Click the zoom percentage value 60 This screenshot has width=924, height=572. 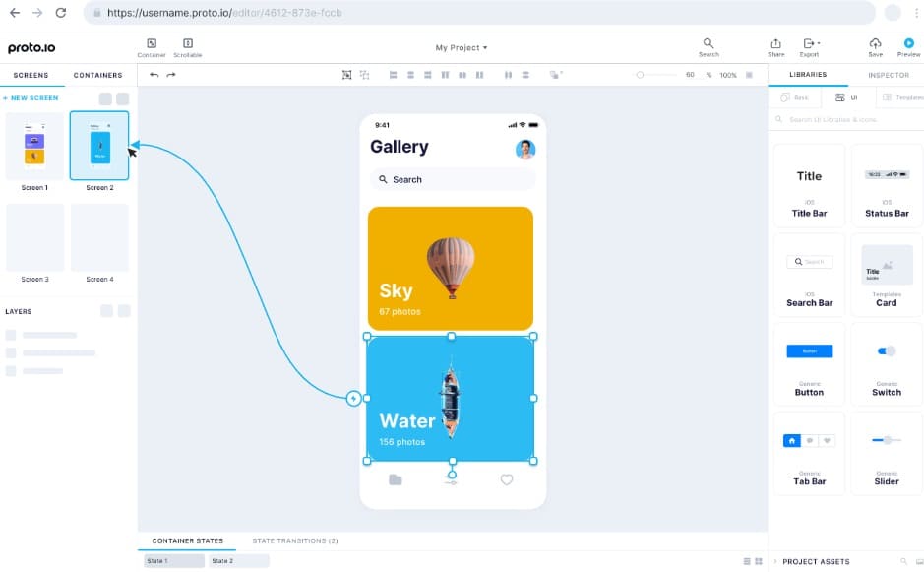pos(690,75)
